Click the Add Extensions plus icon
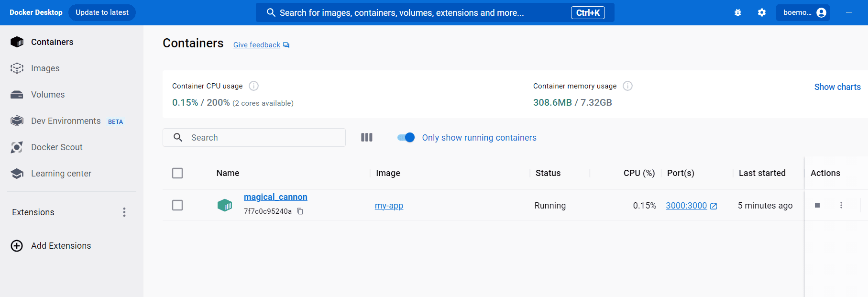Viewport: 868px width, 297px height. 17,246
